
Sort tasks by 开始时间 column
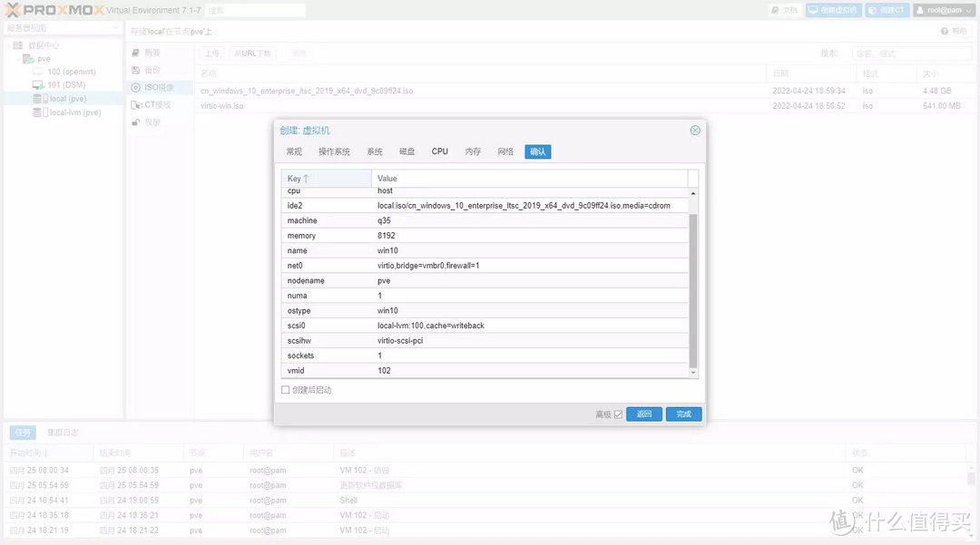point(49,453)
